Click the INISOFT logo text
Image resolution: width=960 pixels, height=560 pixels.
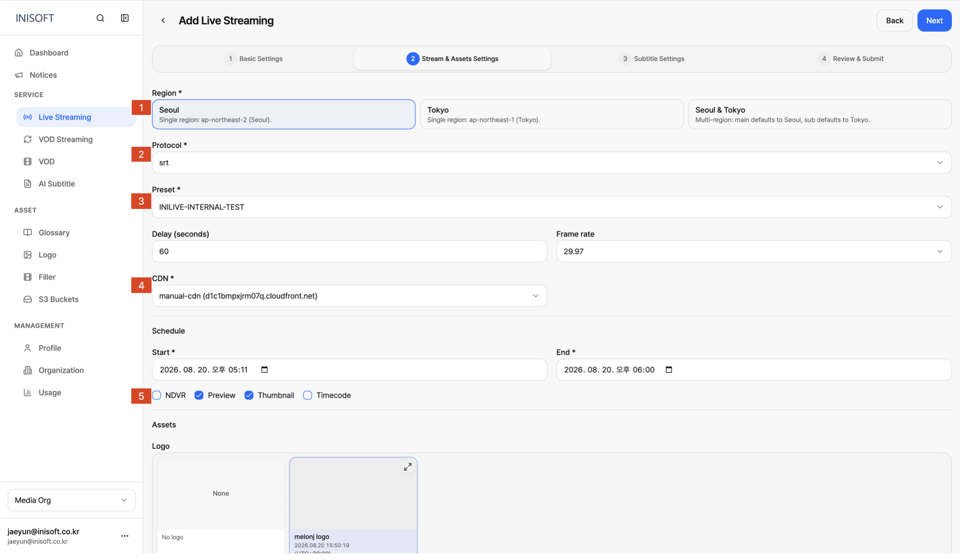click(x=35, y=18)
